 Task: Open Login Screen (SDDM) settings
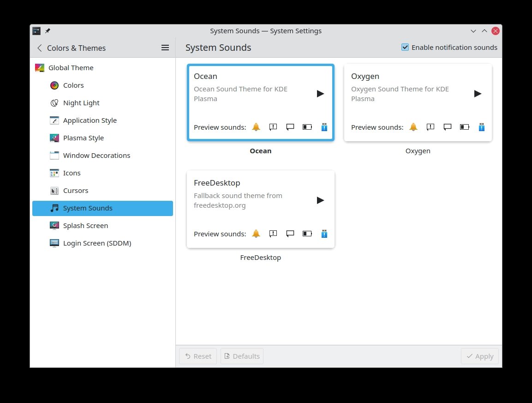(x=97, y=243)
